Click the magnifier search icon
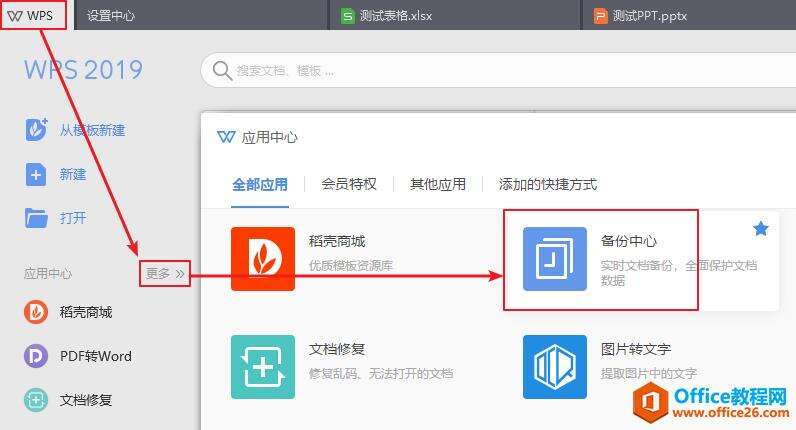796x430 pixels. click(x=222, y=71)
